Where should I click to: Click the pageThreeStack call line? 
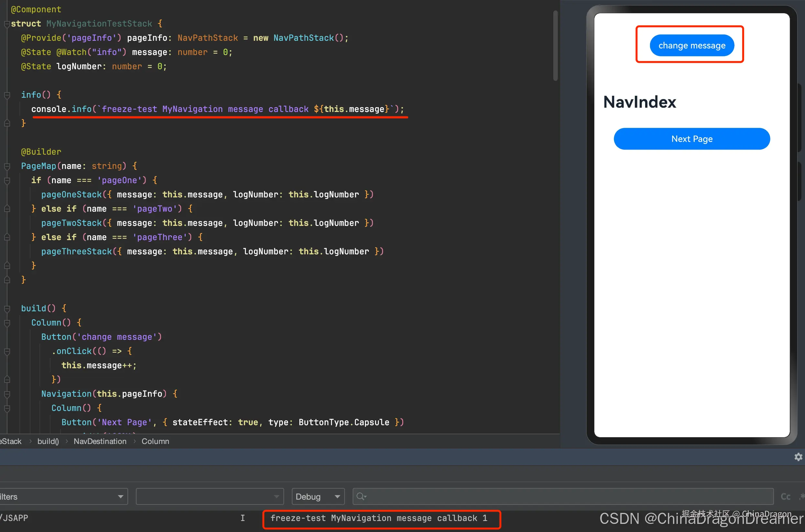[212, 252]
